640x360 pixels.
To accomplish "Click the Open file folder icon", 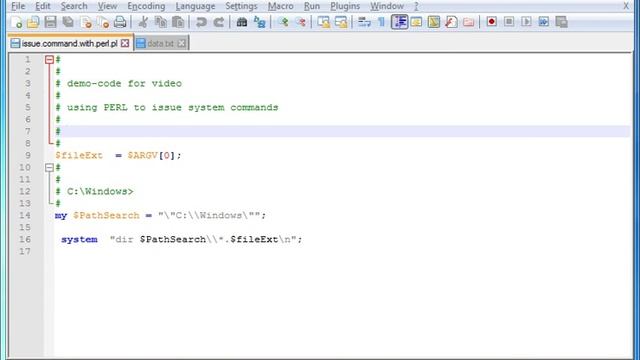I will (33, 22).
